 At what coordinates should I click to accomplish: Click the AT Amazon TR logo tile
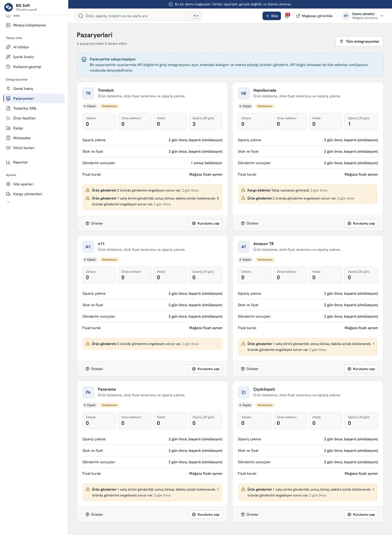click(244, 247)
